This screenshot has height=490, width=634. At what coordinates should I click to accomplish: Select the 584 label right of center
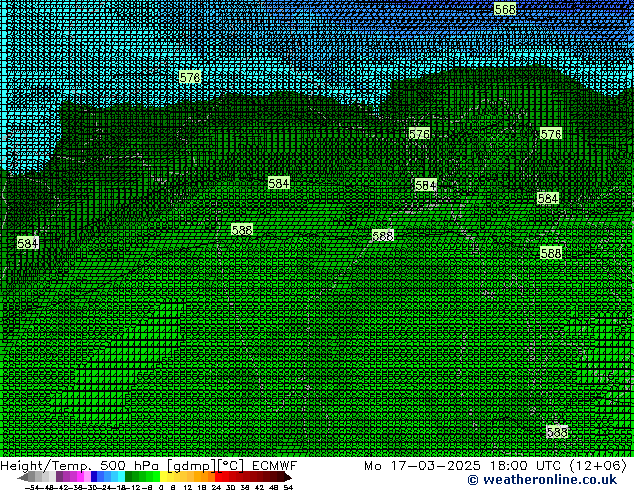point(425,185)
